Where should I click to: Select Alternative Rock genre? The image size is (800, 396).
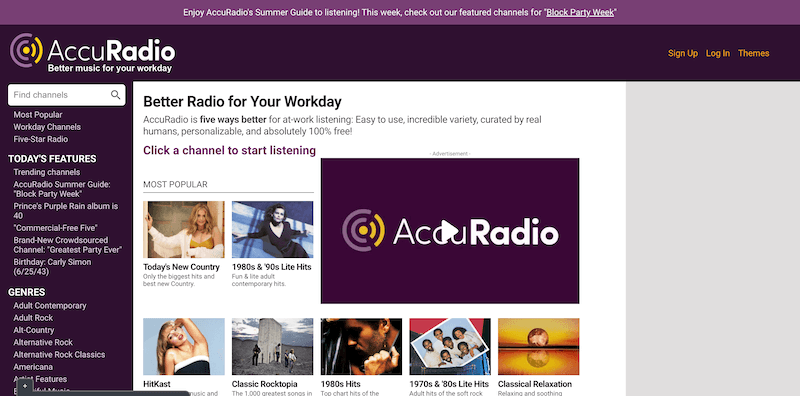[x=43, y=342]
